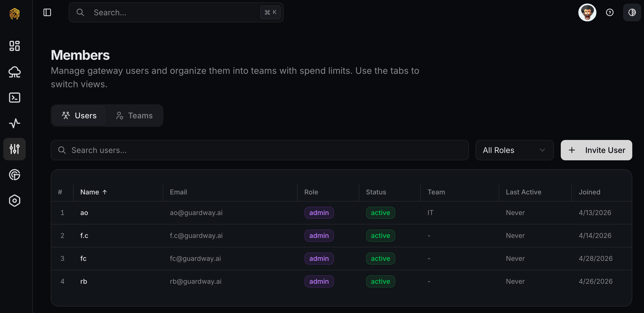Click Never in the rb row
644x313 pixels.
pyautogui.click(x=515, y=281)
